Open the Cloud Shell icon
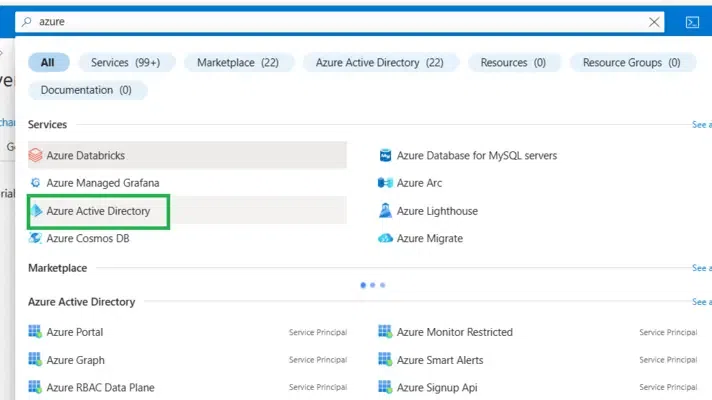 tap(692, 22)
